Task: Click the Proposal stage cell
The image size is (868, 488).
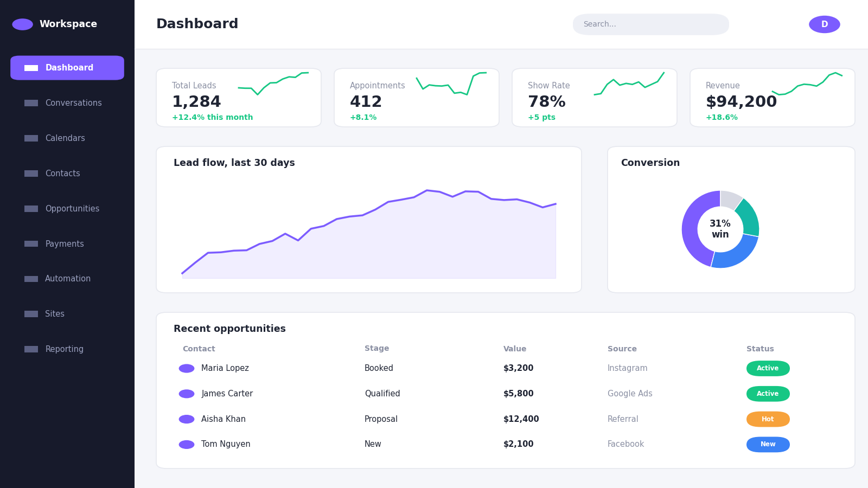Action: tap(381, 419)
